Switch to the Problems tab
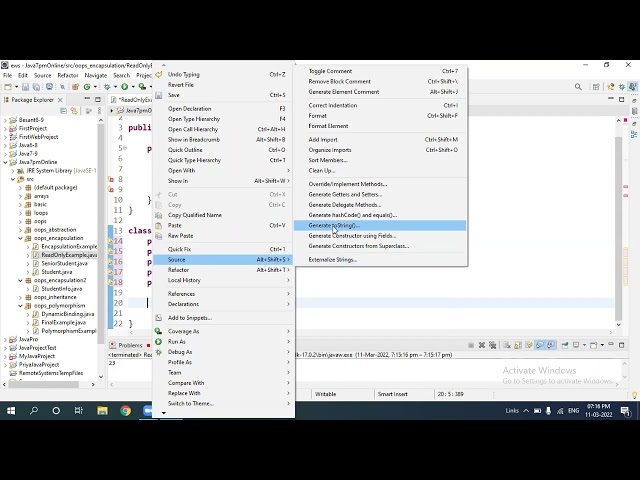Viewport: 640px width, 480px height. tap(130, 345)
